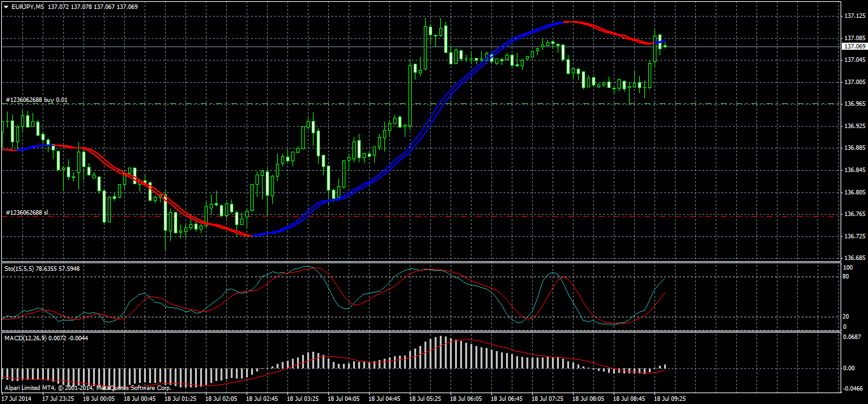Click price scale value 137.045
Viewport: 868px width, 404px height.
pyautogui.click(x=854, y=60)
